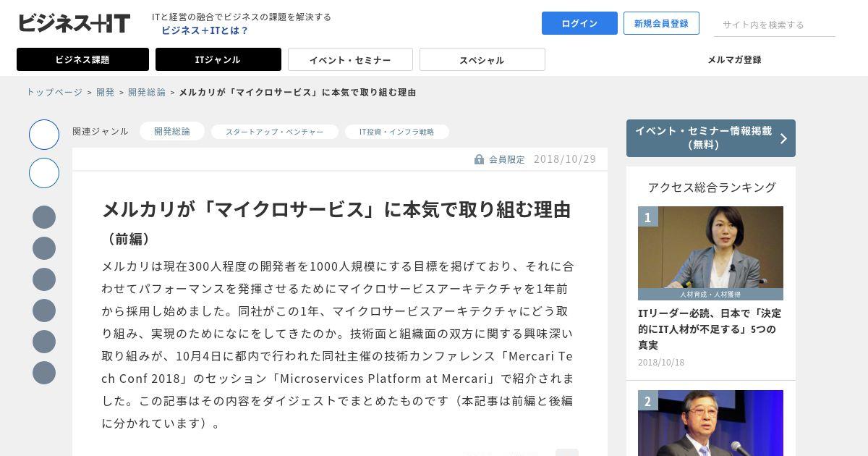Open the イベント・セミナー menu
The image size is (868, 456).
point(350,59)
